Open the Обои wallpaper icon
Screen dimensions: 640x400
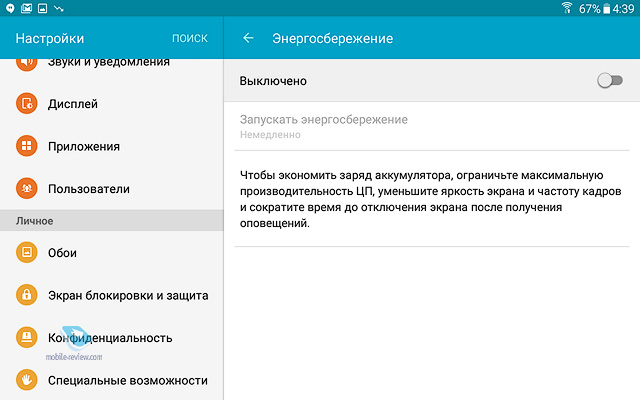tap(26, 253)
